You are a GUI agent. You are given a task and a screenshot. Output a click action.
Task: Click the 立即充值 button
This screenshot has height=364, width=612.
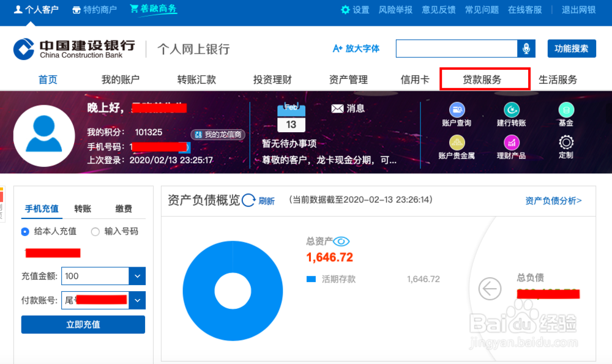83,325
